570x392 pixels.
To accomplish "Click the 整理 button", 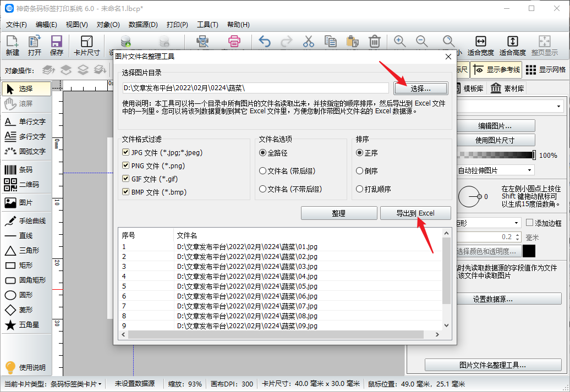I will [338, 213].
